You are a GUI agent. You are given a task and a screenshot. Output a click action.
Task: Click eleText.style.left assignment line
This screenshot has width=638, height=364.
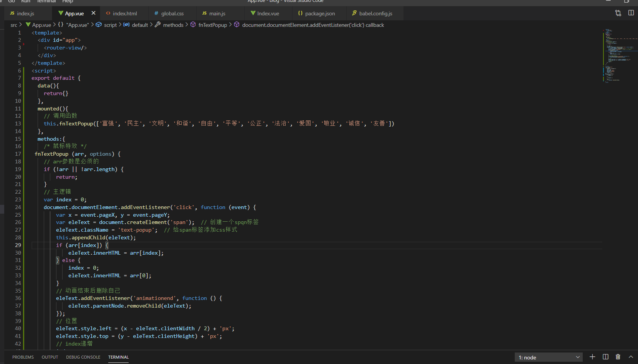[145, 328]
